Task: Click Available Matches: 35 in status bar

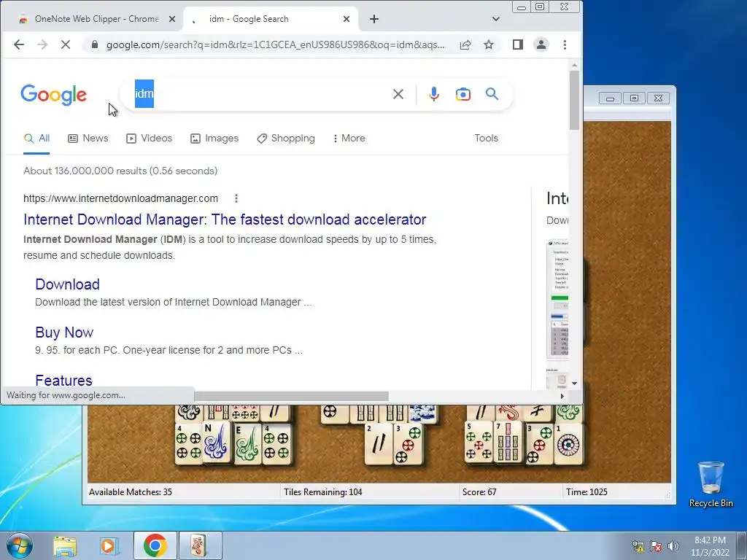Action: pyautogui.click(x=131, y=492)
